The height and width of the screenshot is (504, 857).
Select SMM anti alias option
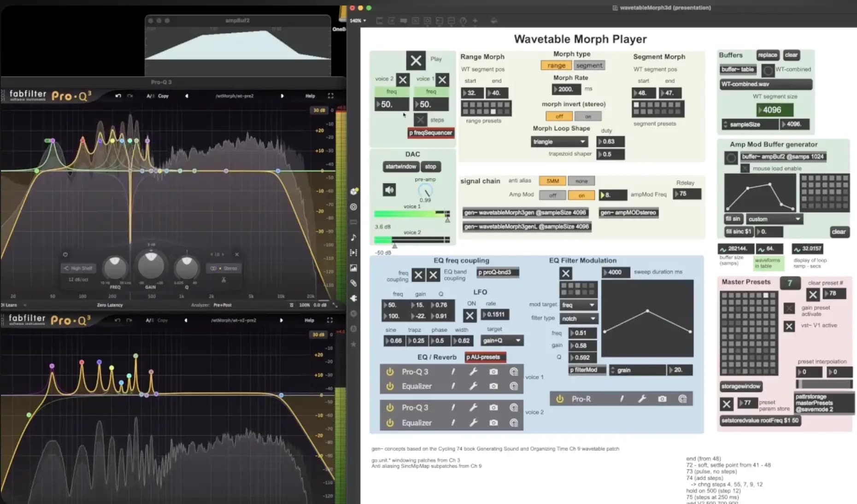[552, 181]
